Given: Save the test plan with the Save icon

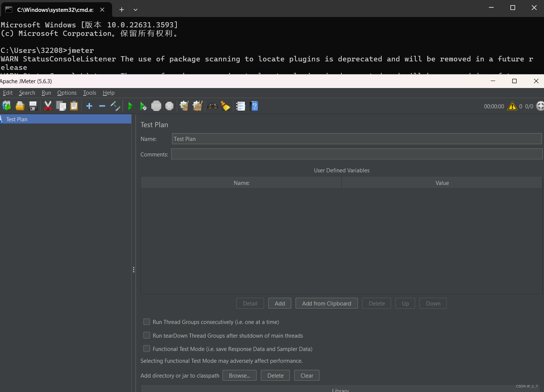Looking at the screenshot, I should (33, 106).
